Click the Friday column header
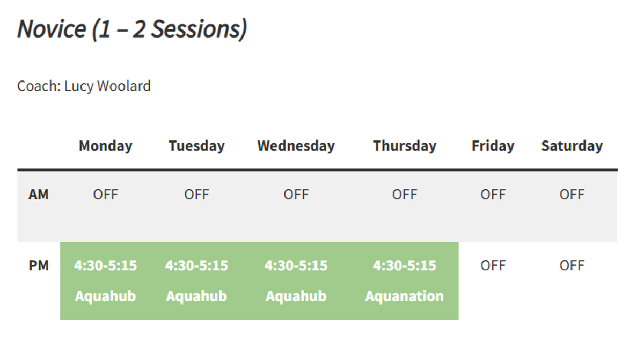This screenshot has height=348, width=644. pyautogui.click(x=493, y=146)
